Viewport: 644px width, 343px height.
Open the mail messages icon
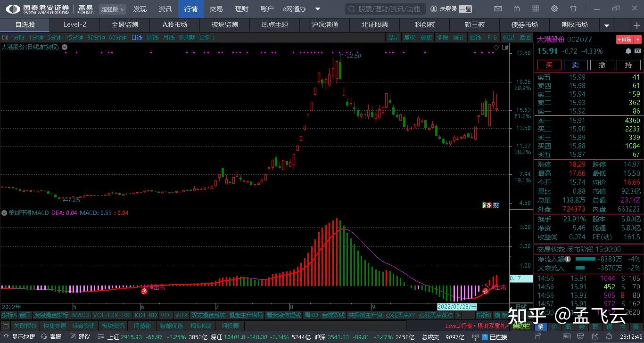(498, 8)
